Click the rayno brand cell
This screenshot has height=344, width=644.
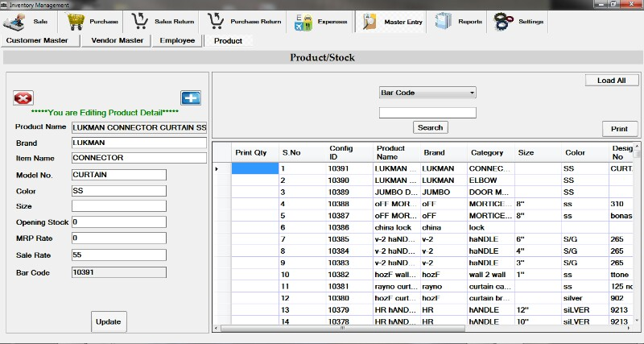coord(444,287)
